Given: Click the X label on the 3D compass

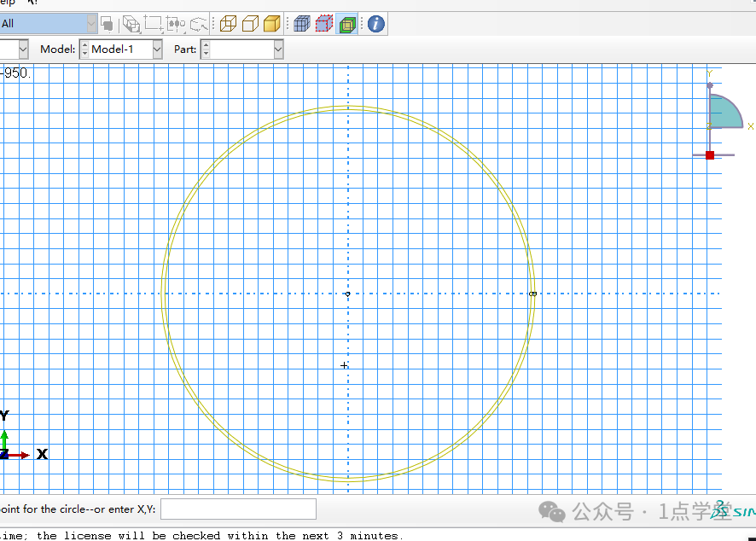Looking at the screenshot, I should pyautogui.click(x=751, y=126).
